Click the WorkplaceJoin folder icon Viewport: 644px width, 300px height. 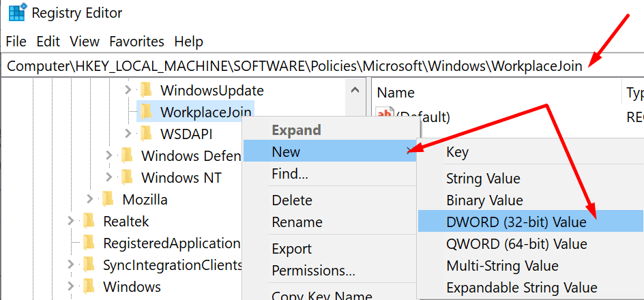coord(146,112)
